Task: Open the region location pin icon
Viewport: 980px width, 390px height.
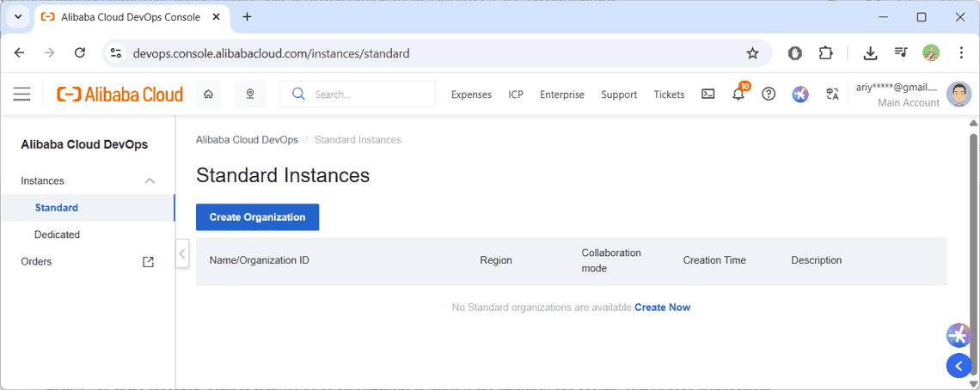Action: tap(250, 94)
